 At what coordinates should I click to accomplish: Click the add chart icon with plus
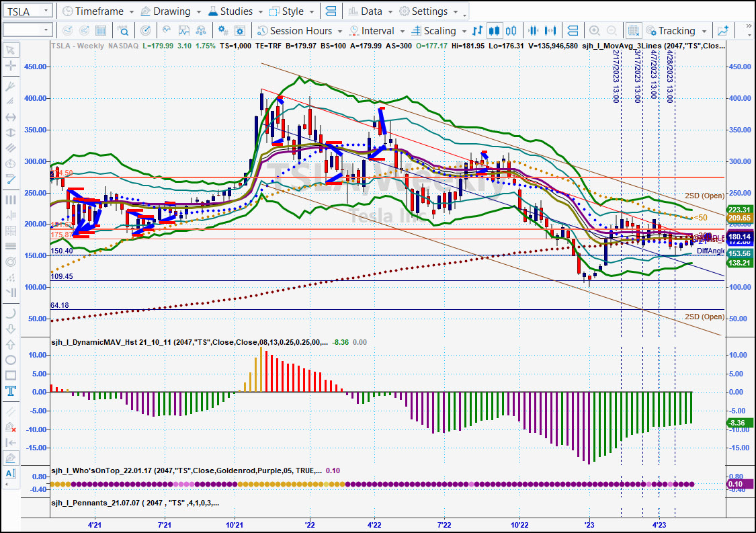click(x=722, y=31)
